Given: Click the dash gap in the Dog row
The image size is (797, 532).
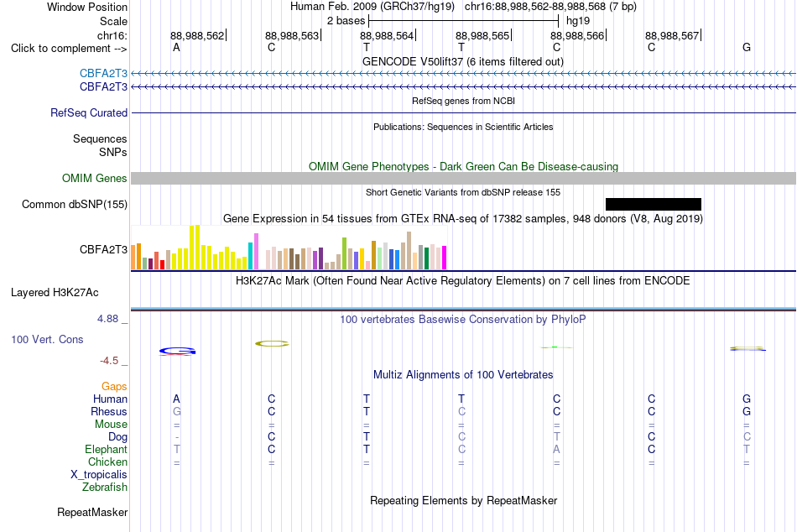Looking at the screenshot, I should [176, 437].
